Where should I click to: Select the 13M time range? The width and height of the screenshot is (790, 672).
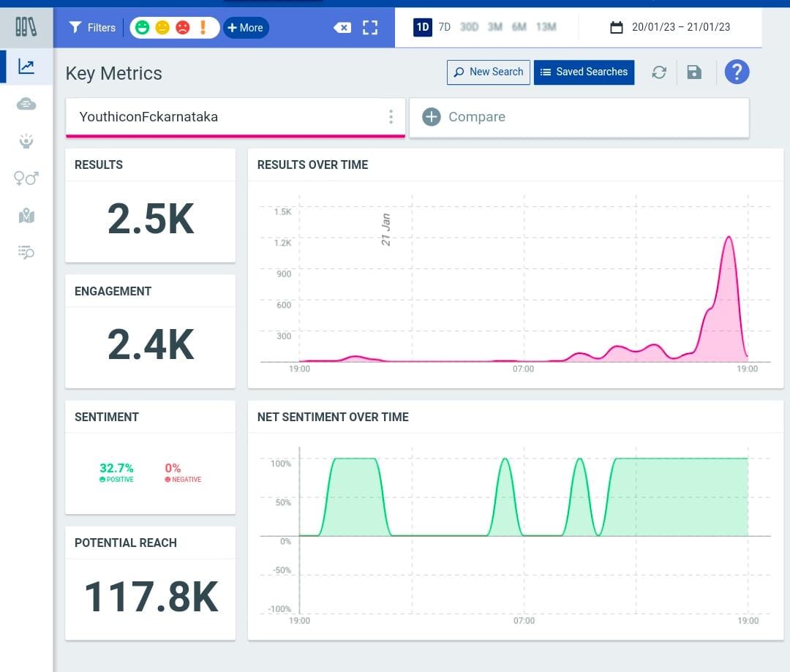click(x=546, y=27)
